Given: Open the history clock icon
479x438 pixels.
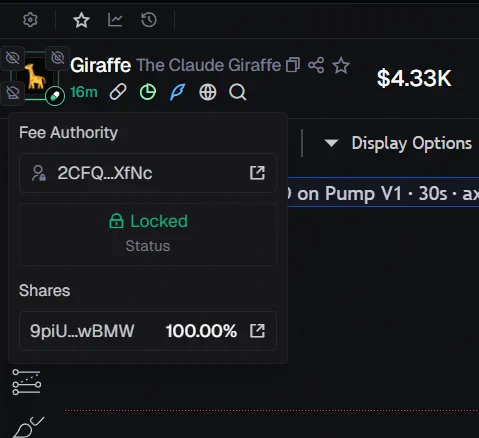Looking at the screenshot, I should (149, 20).
